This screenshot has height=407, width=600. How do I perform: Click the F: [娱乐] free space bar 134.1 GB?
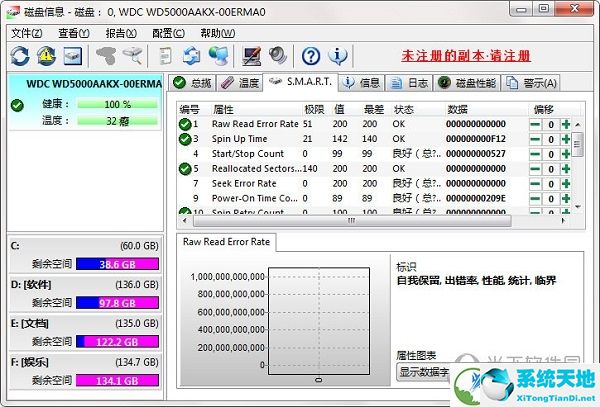117,381
